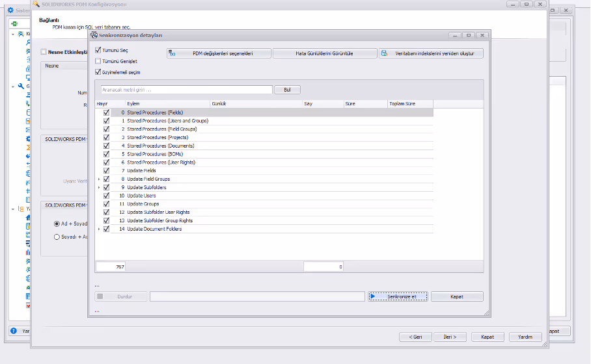
Task: Sort by the Günlük column header
Action: click(256, 103)
